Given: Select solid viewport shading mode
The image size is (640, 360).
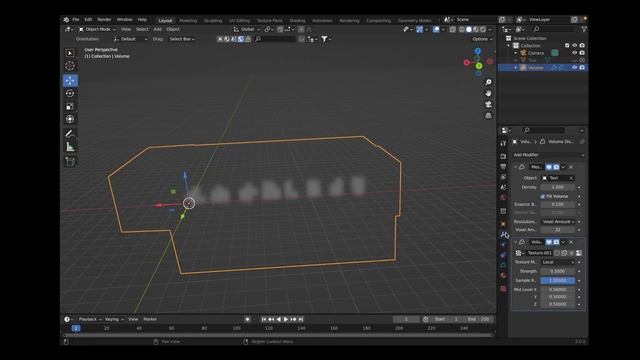Looking at the screenshot, I should coord(469,29).
